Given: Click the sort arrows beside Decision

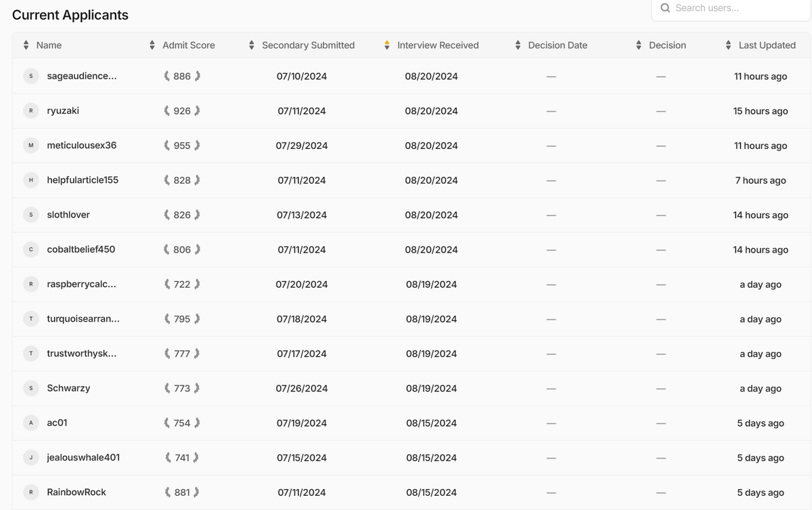Looking at the screenshot, I should tap(639, 45).
